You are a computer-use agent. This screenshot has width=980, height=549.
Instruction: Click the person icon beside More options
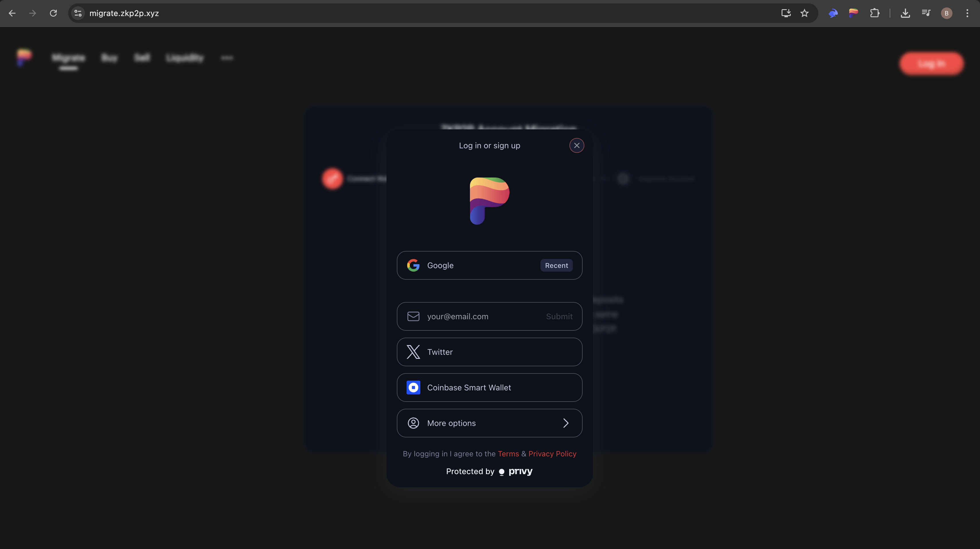[413, 423]
